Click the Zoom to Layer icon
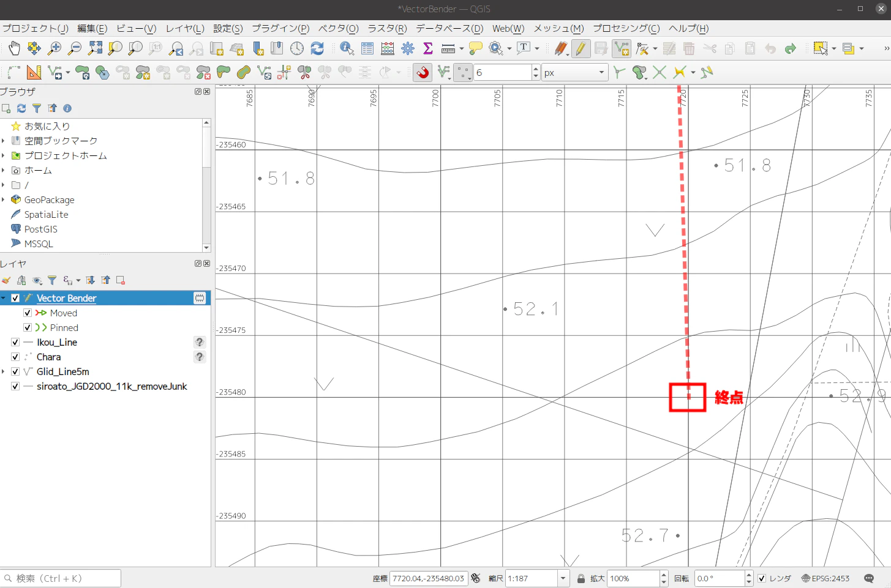This screenshot has height=588, width=891. [135, 48]
